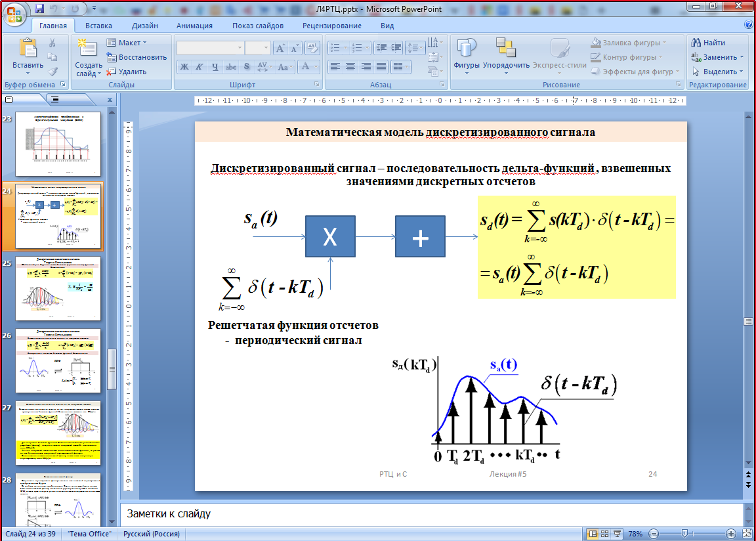This screenshot has height=541, width=756.
Task: Open the font size combo box
Action: (x=257, y=48)
